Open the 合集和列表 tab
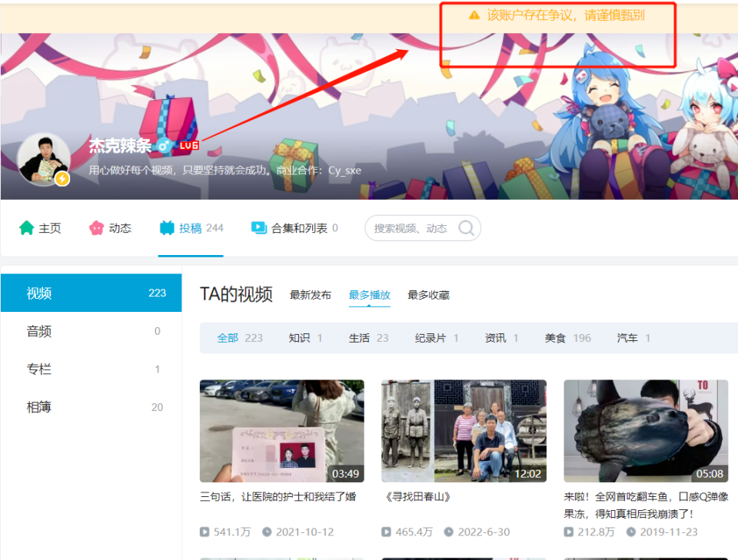738x560 pixels. coord(294,228)
